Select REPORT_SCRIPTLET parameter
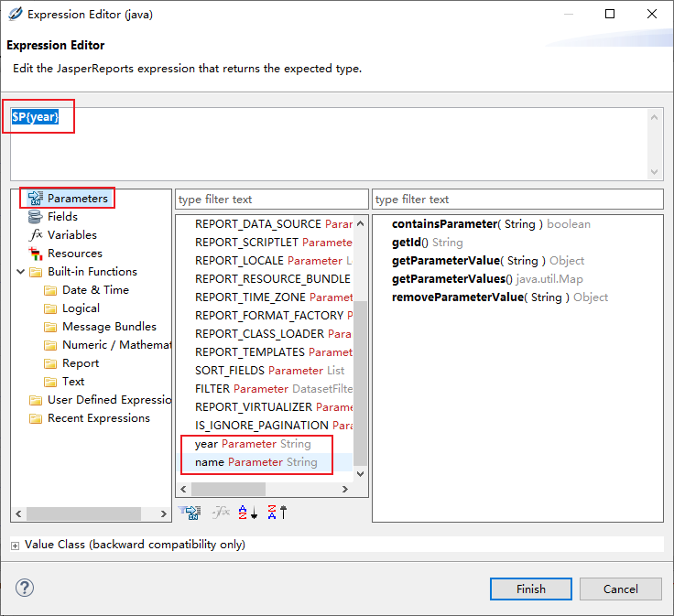 273,243
